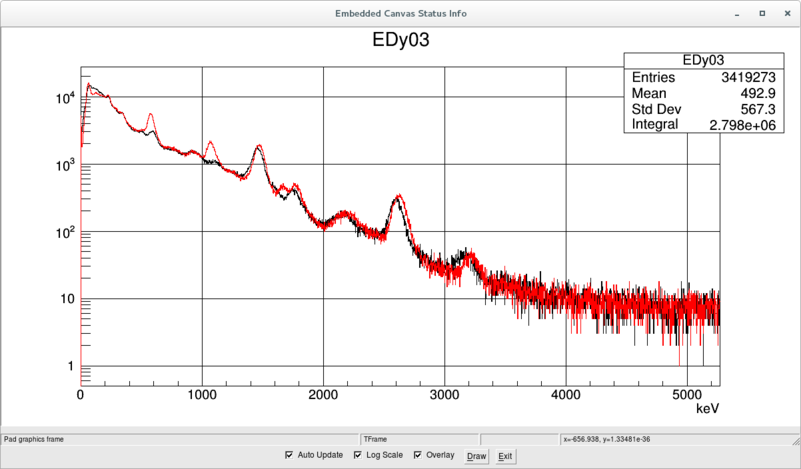801x469 pixels.
Task: Click the Integral value in stats box
Action: tap(742, 125)
